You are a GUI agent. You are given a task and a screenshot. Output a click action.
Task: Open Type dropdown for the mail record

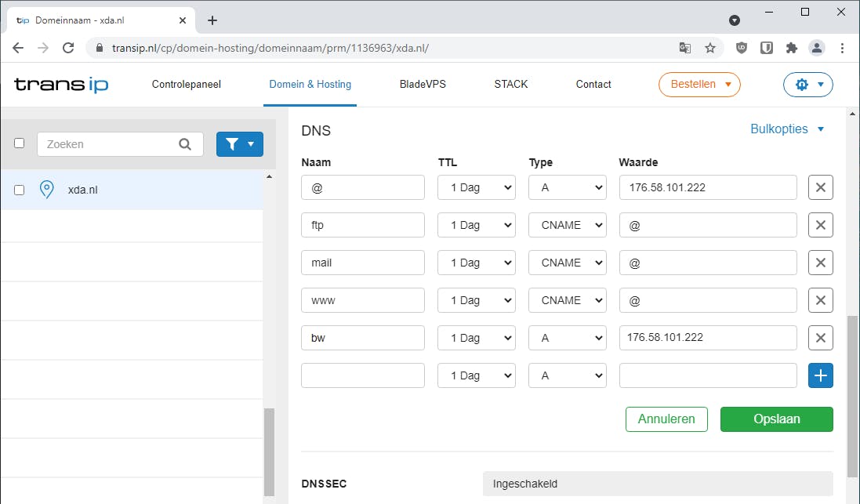pyautogui.click(x=567, y=263)
